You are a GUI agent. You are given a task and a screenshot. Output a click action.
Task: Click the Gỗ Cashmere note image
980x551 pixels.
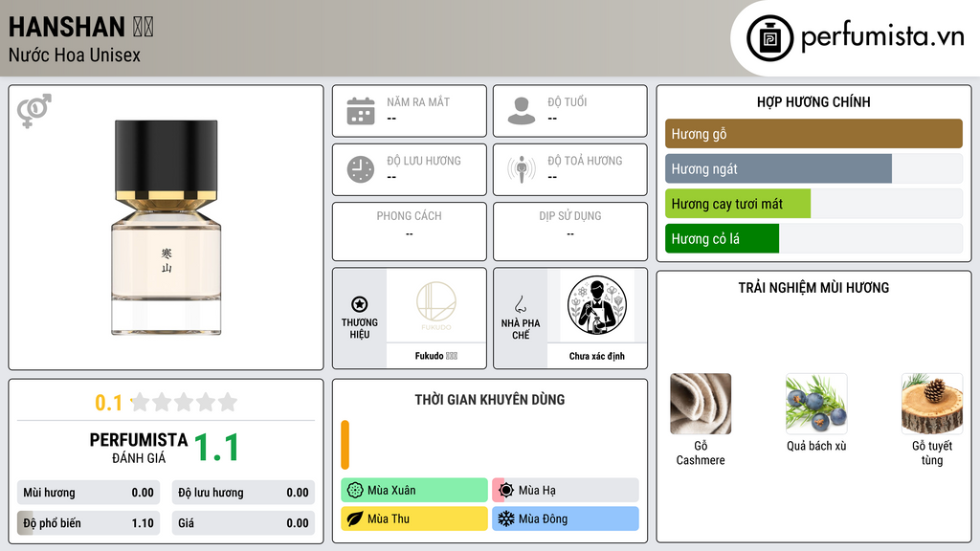coord(701,404)
